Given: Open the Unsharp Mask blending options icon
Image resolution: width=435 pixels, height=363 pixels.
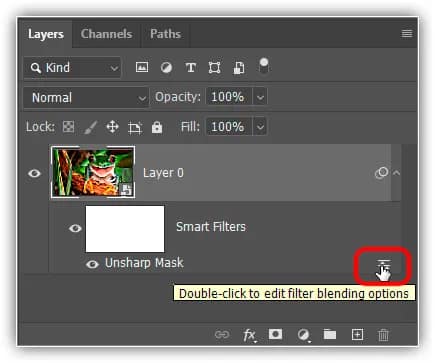Looking at the screenshot, I should pos(384,263).
